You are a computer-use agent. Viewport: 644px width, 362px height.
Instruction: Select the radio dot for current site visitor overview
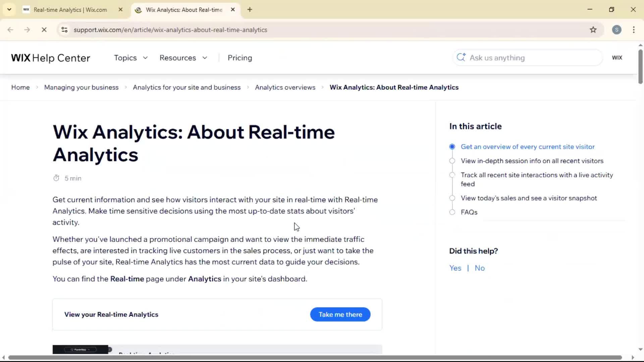[452, 147]
